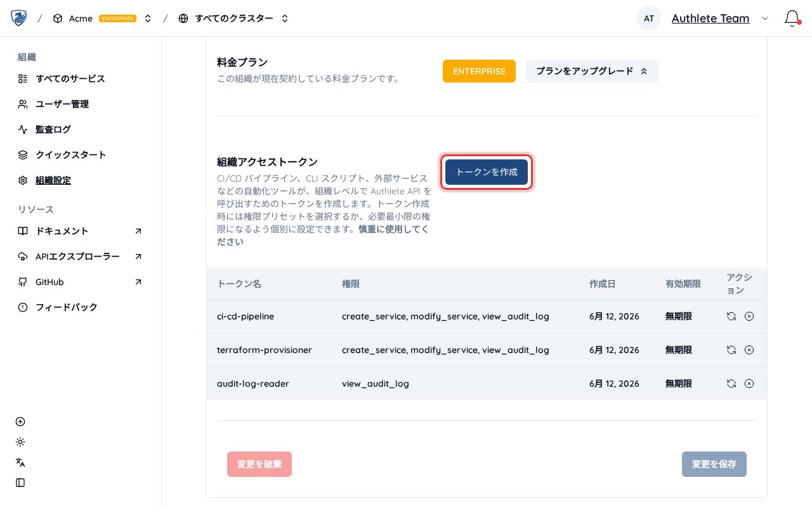Screen dimensions: 812x508
Task: Click the トークンを作成 button
Action: click(x=487, y=172)
